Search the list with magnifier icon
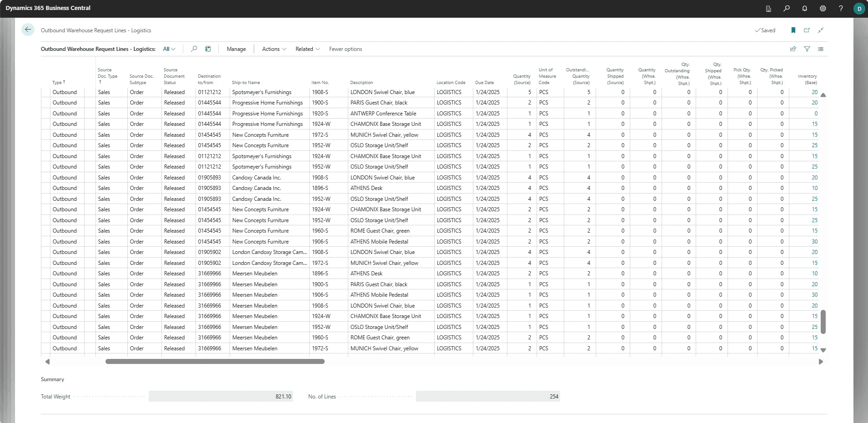868x423 pixels. click(194, 49)
